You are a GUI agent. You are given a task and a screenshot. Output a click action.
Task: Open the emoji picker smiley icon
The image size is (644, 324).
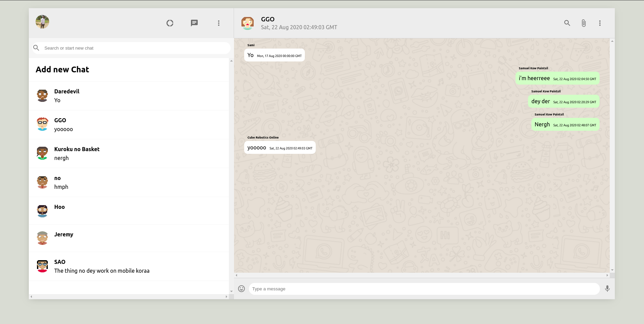click(x=241, y=289)
